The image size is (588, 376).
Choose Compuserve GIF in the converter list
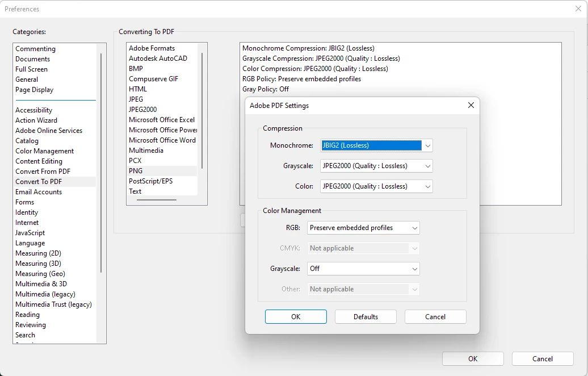pyautogui.click(x=153, y=79)
